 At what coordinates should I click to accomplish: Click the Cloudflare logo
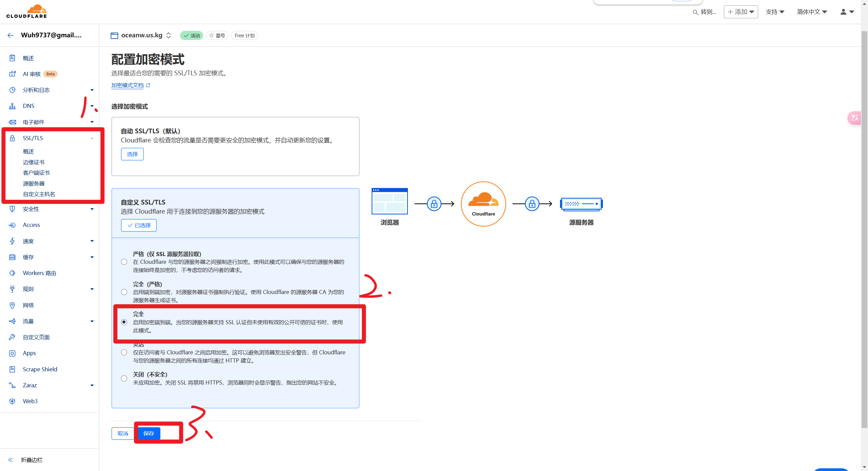coord(26,12)
